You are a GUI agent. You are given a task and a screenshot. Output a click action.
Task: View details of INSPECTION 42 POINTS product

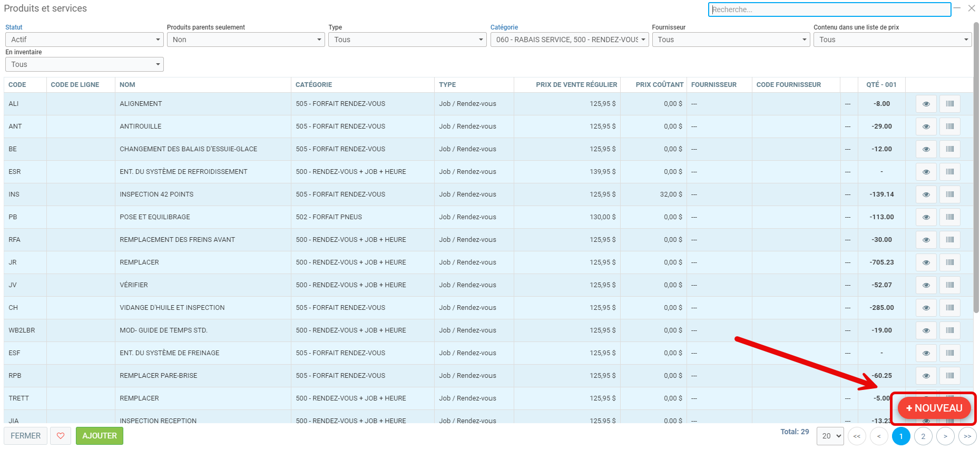(x=926, y=194)
